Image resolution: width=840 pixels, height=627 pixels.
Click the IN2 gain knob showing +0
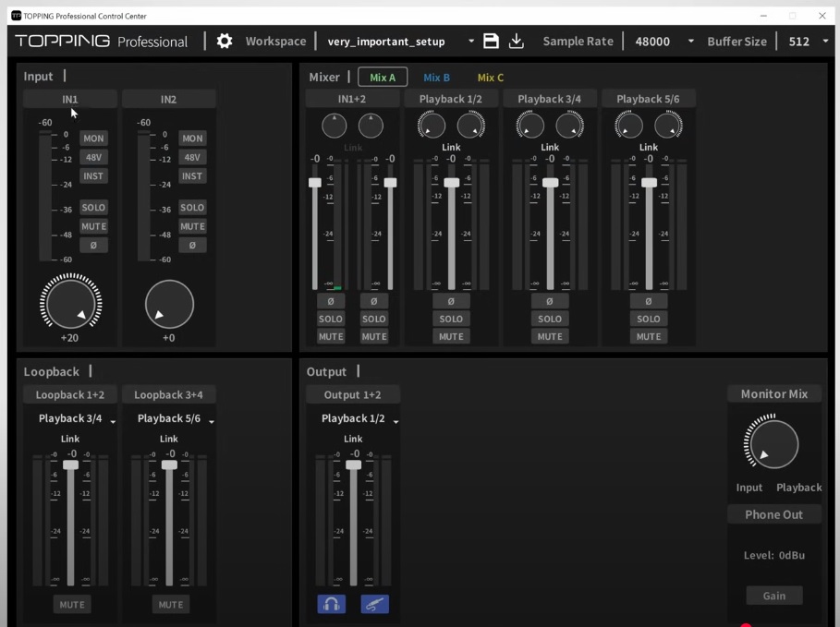[x=169, y=304]
